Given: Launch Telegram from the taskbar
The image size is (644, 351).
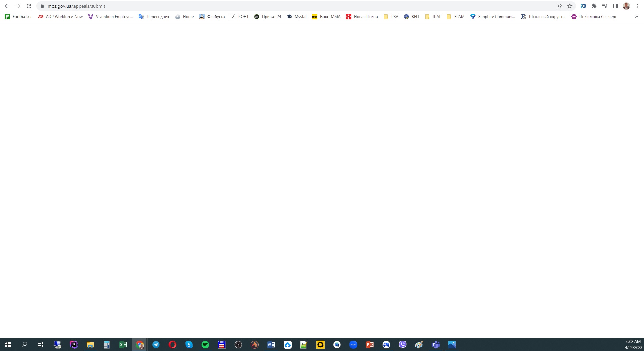Looking at the screenshot, I should click(156, 345).
